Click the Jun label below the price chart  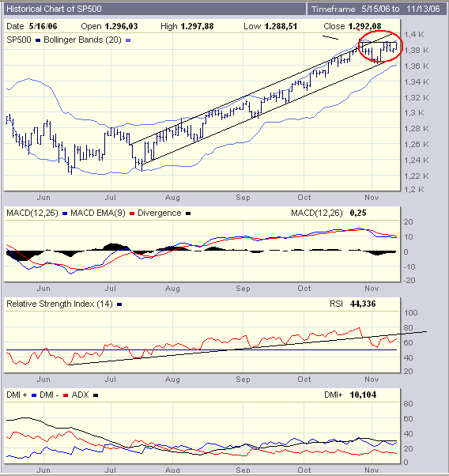43,198
